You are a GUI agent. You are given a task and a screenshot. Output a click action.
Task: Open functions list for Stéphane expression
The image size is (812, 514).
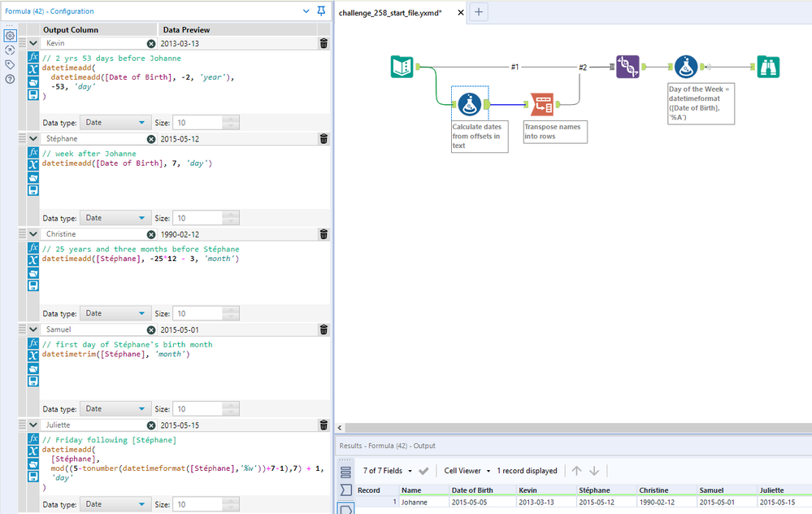[33, 152]
